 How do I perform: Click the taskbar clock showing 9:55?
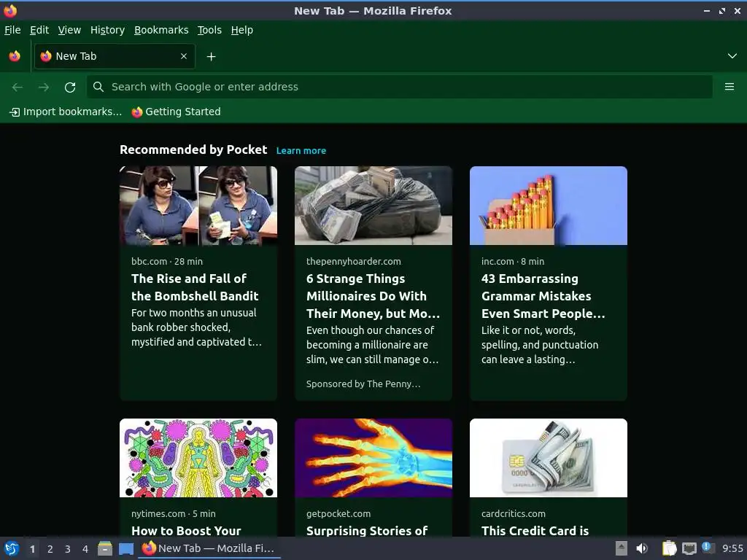pos(732,548)
